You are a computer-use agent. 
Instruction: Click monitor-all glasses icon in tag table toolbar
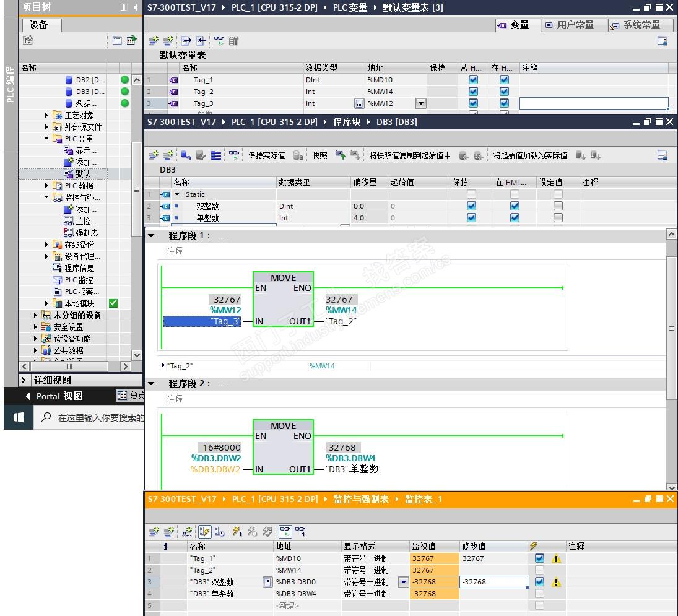pos(219,41)
